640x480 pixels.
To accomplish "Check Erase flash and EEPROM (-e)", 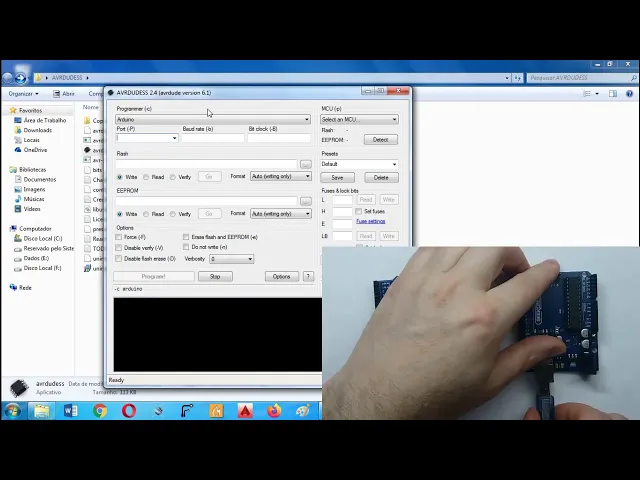I will pos(186,237).
